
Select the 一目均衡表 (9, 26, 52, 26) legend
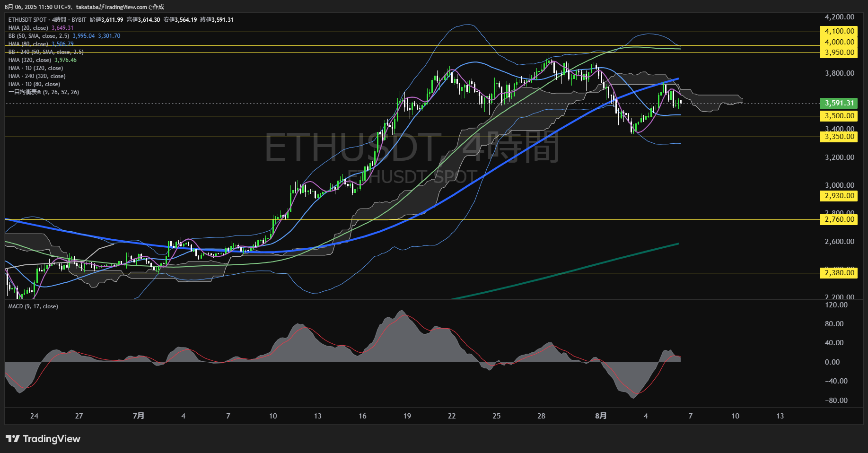coord(44,92)
